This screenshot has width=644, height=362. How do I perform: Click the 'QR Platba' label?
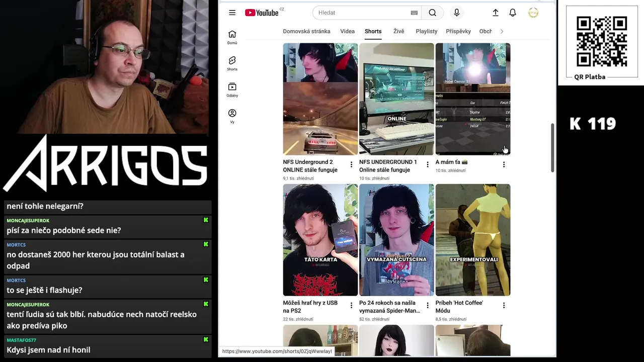[x=590, y=77]
